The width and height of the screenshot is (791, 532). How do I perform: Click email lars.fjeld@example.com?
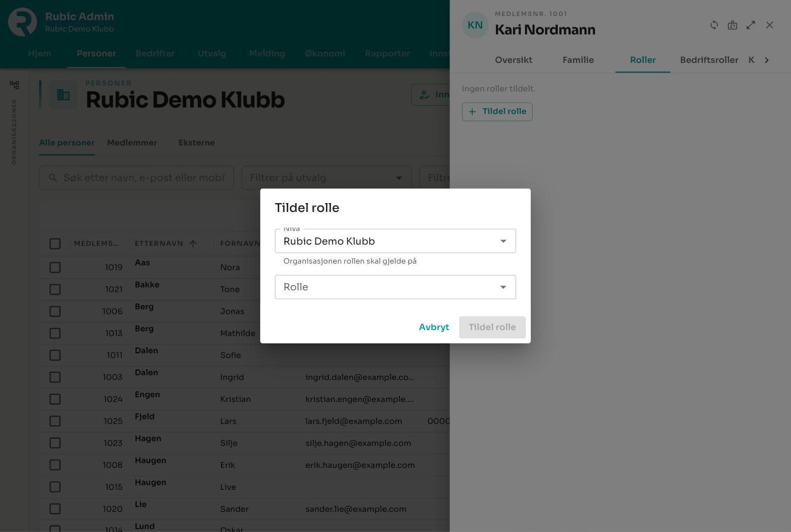pos(354,421)
